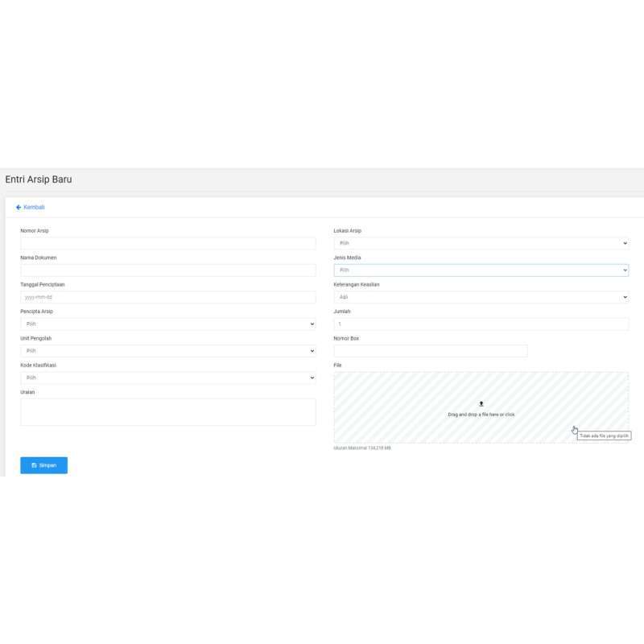The height and width of the screenshot is (644, 644).
Task: Open the Keterangan Keaslian dropdown showing Asli
Action: point(481,296)
